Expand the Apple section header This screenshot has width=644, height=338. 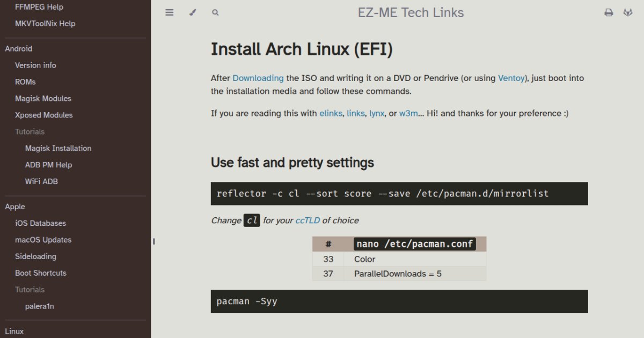pos(15,206)
